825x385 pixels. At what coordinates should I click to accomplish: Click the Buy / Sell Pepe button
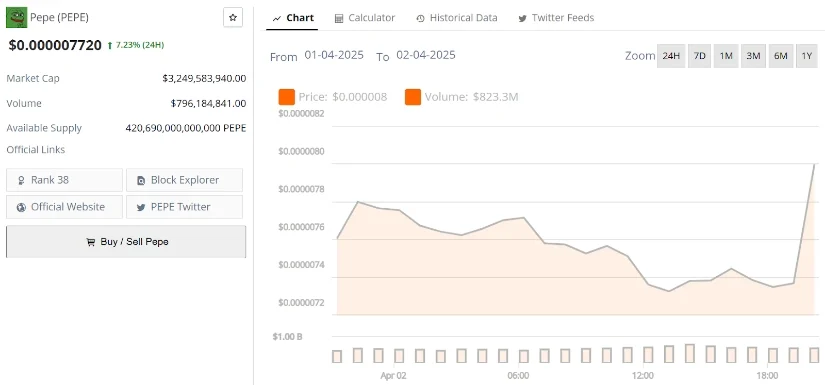126,241
